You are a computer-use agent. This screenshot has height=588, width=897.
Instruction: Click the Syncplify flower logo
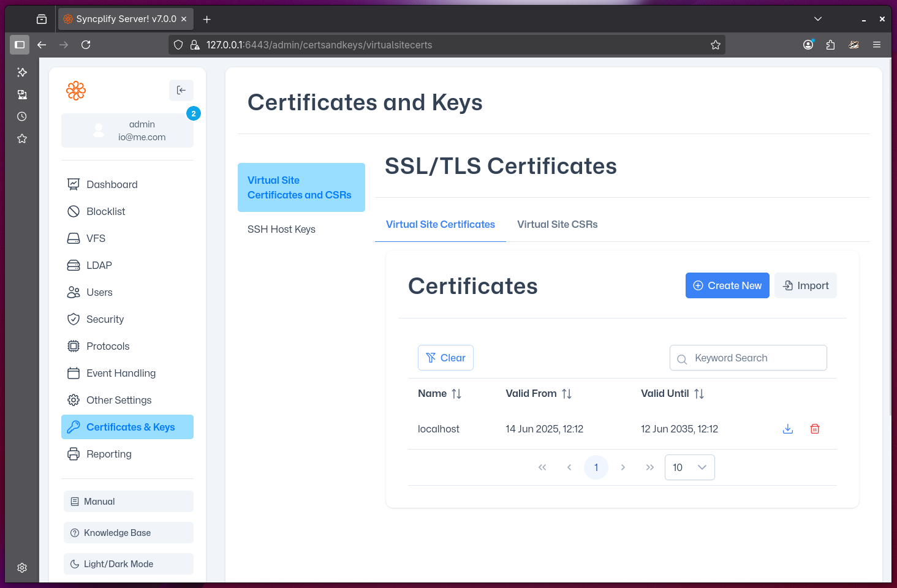tap(76, 90)
